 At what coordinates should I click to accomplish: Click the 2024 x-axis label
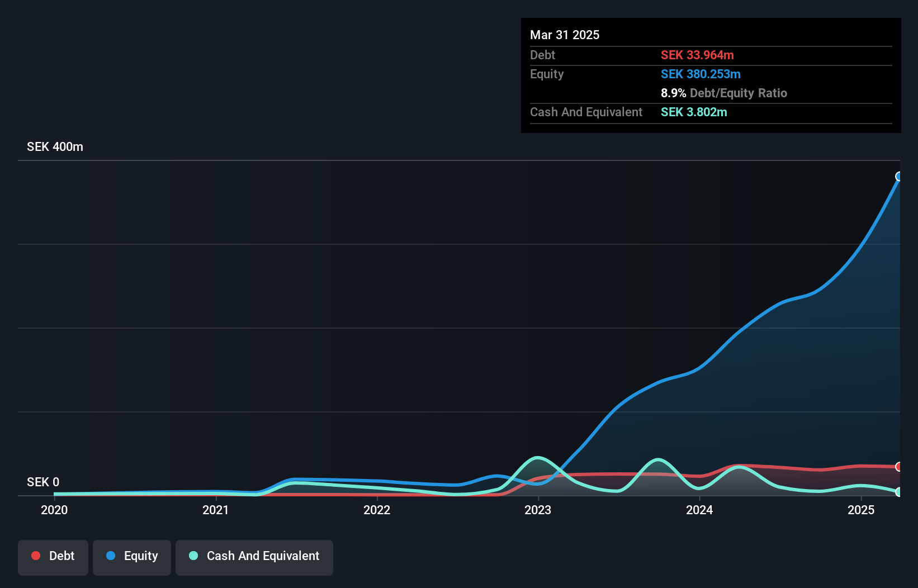(x=699, y=510)
